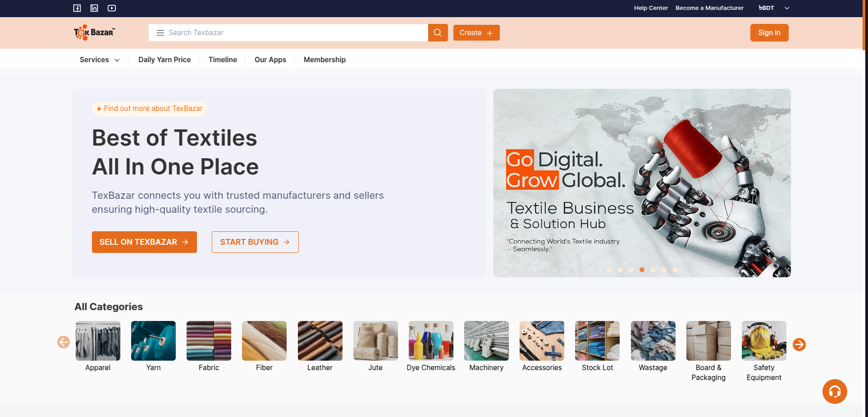Image resolution: width=868 pixels, height=417 pixels.
Task: Select the seventh banner carousel dot
Action: (675, 270)
